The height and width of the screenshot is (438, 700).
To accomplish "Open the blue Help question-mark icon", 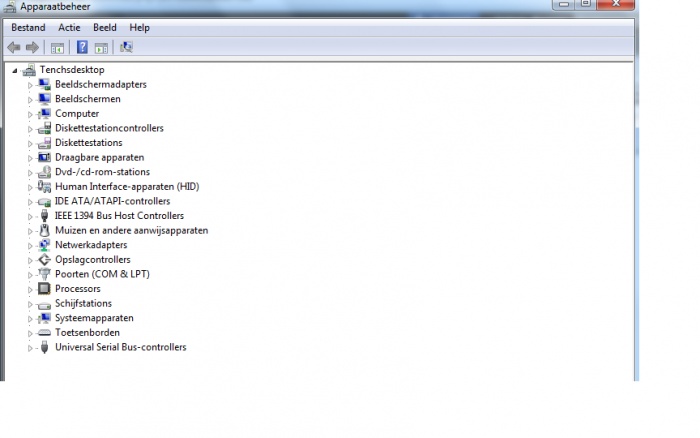I will [x=82, y=47].
